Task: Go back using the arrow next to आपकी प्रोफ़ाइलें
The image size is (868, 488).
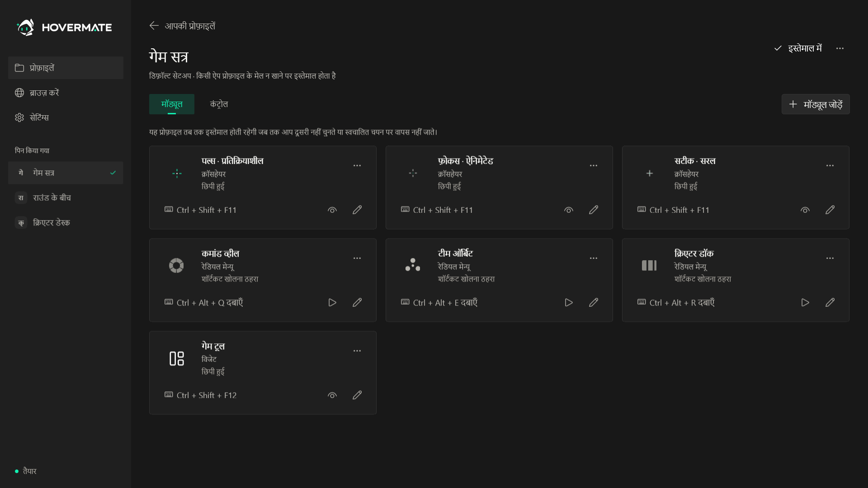Action: point(154,26)
